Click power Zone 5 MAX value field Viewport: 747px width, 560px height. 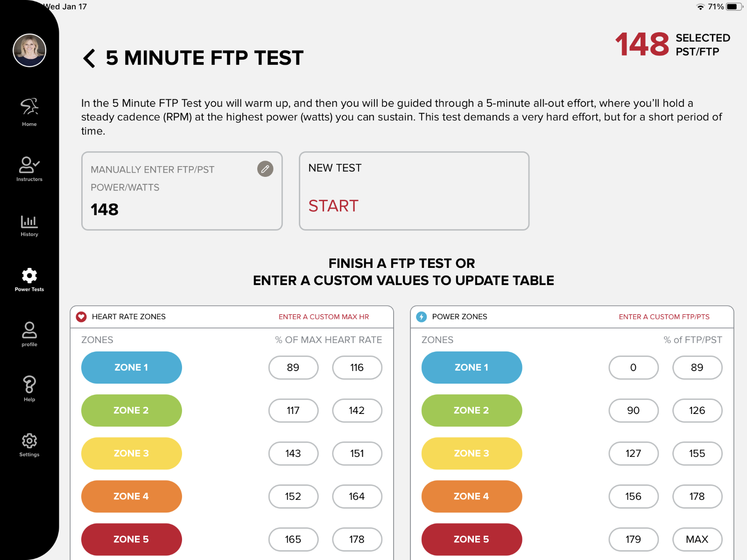point(697,539)
